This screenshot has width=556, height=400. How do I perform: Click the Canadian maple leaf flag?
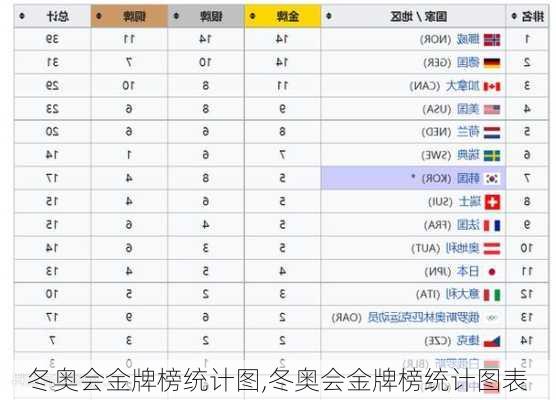coord(492,86)
